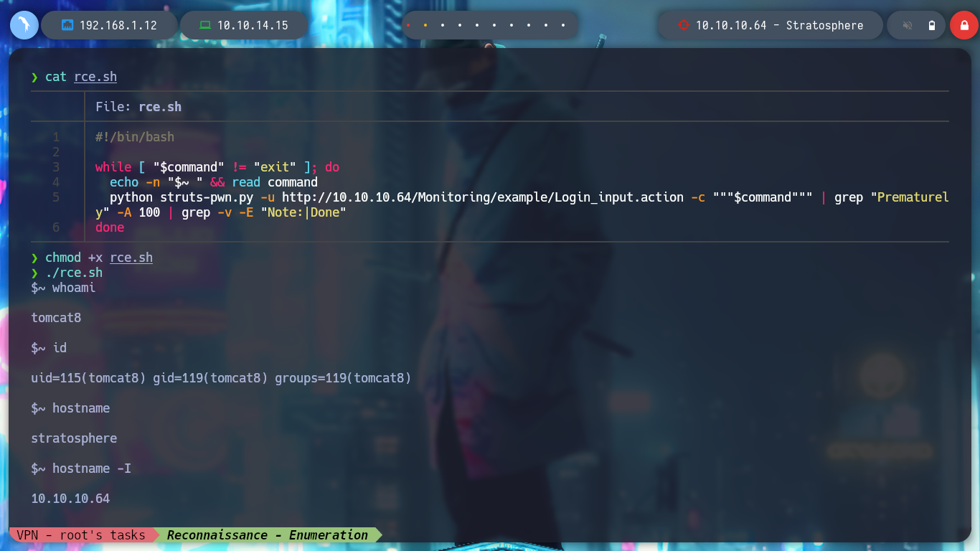The width and height of the screenshot is (980, 551).
Task: Click 'struts-pwn.py' in the python line
Action: pyautogui.click(x=207, y=197)
